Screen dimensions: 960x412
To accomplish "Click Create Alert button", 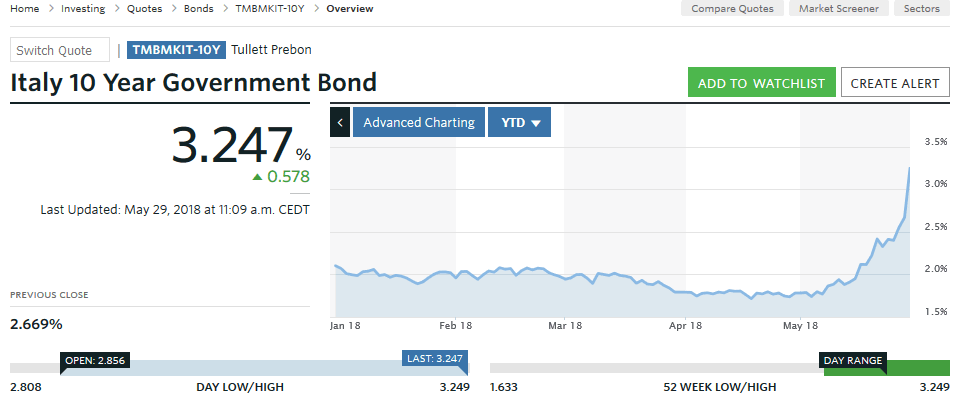I will click(894, 83).
